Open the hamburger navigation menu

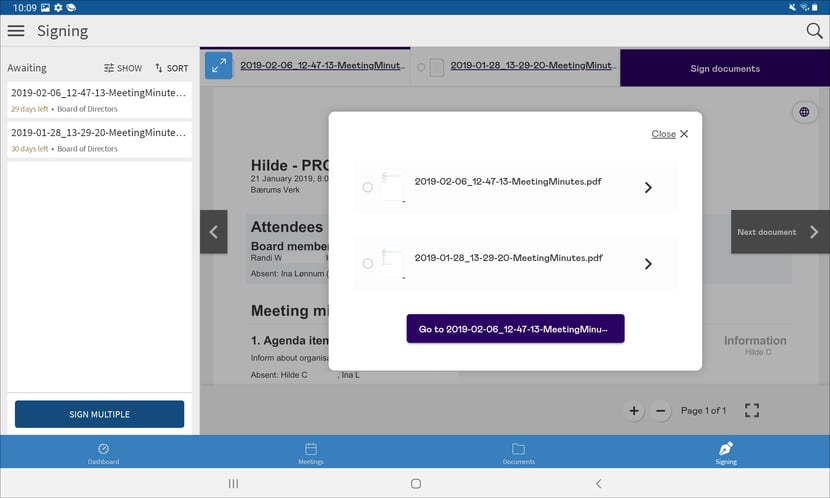16,31
